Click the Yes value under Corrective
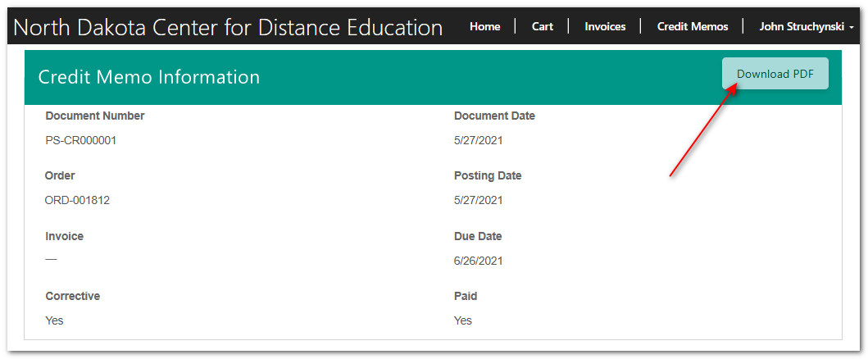868x359 pixels. (x=54, y=320)
